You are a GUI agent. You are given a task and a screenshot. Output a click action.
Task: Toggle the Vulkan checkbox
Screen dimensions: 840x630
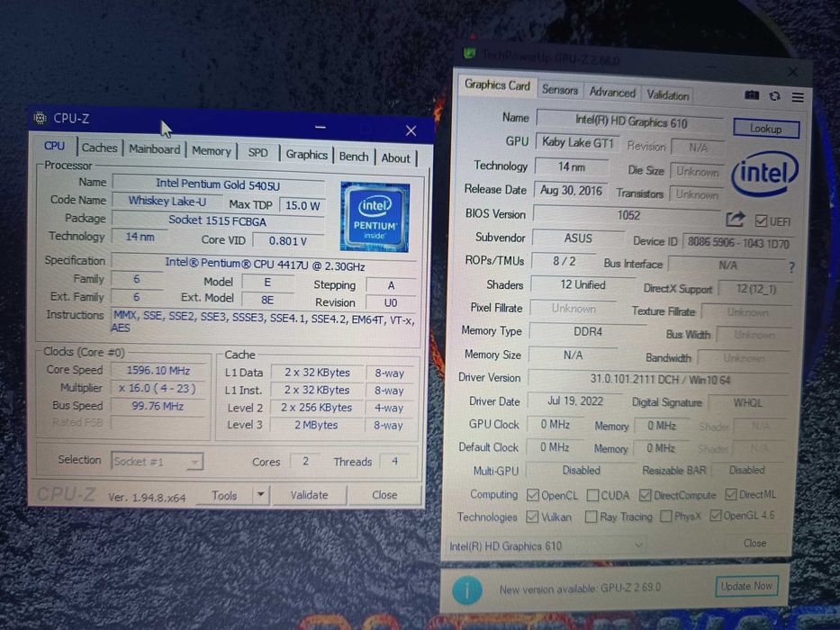pyautogui.click(x=532, y=517)
